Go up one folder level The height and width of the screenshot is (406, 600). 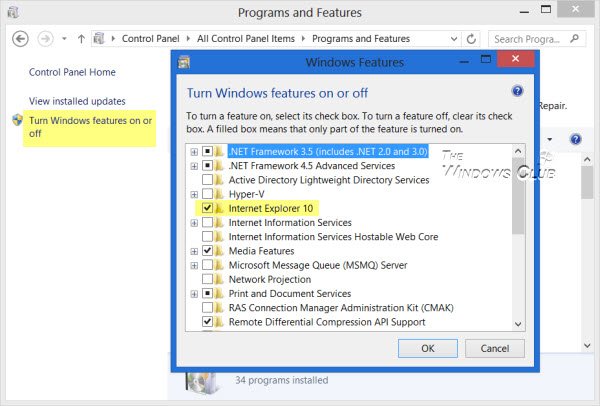pos(81,39)
